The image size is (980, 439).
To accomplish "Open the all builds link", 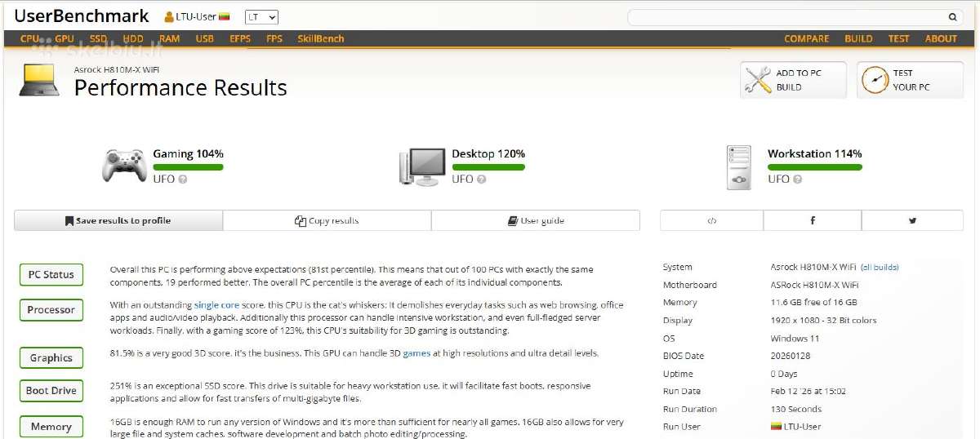I will click(880, 267).
